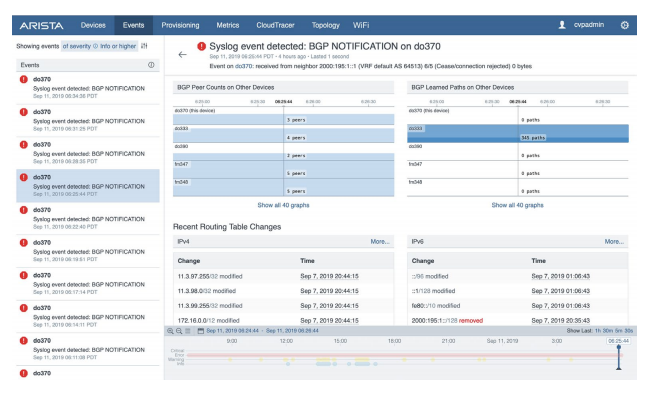
Task: Click the Arista logo
Action: [x=41, y=26]
